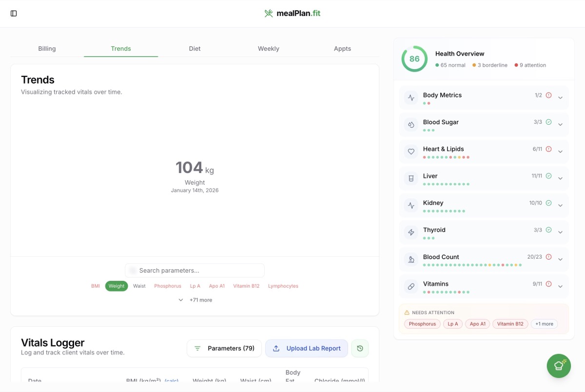Toggle the sidebar panel icon
The width and height of the screenshot is (585, 392).
click(14, 14)
